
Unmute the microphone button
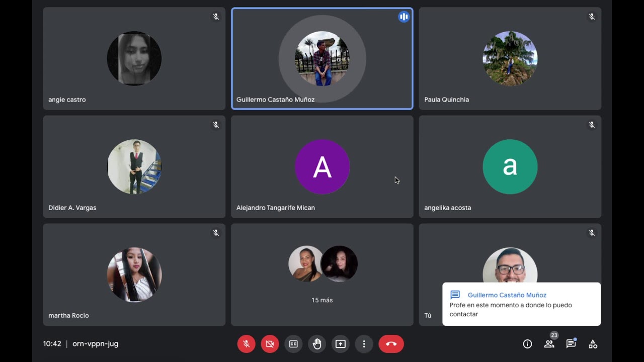(247, 344)
